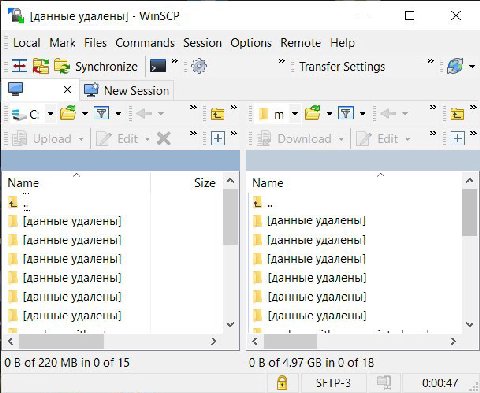Click remote panel plus select icon
The image size is (480, 393).
tap(458, 138)
